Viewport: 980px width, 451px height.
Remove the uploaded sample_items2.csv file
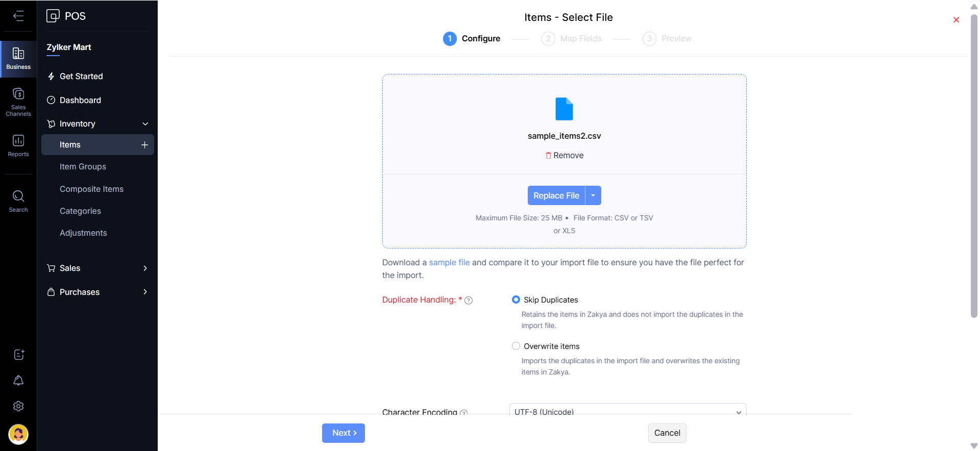click(565, 156)
